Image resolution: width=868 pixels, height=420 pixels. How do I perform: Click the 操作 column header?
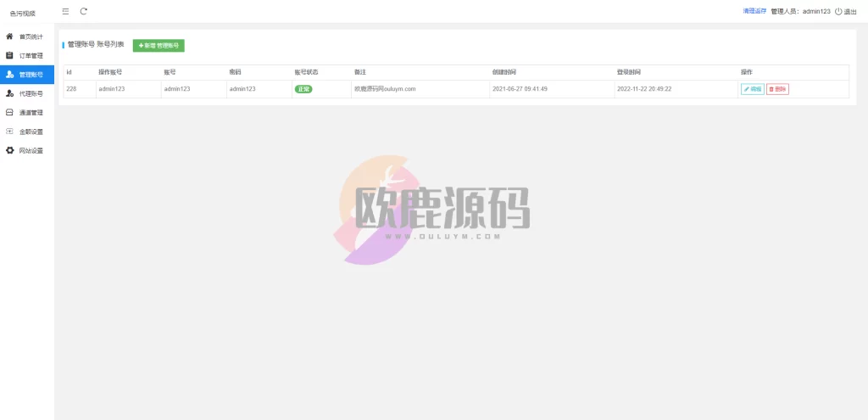point(747,73)
